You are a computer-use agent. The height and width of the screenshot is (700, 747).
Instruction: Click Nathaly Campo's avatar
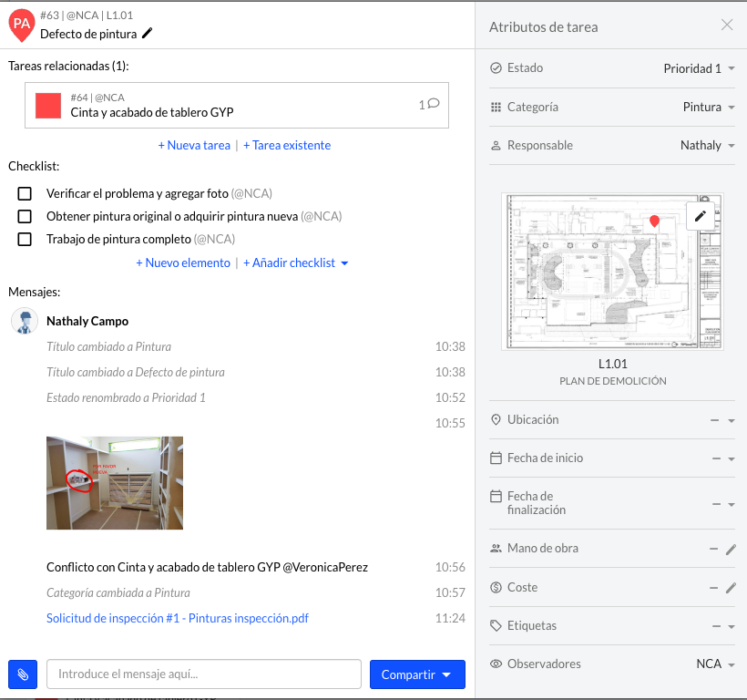pyautogui.click(x=25, y=321)
